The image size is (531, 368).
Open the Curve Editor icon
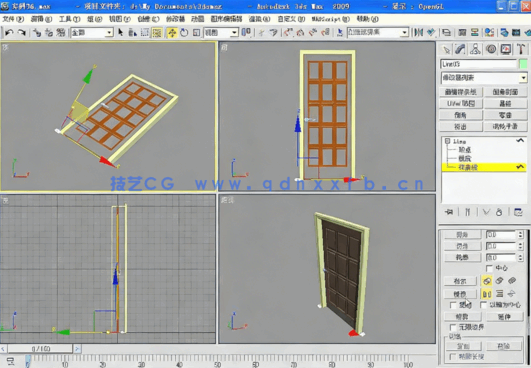[462, 33]
